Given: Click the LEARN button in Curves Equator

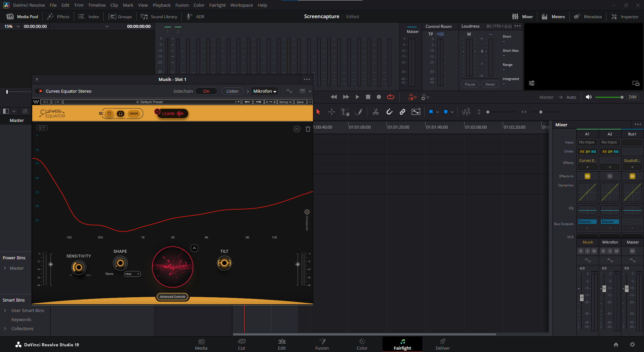Looking at the screenshot, I should point(172,114).
